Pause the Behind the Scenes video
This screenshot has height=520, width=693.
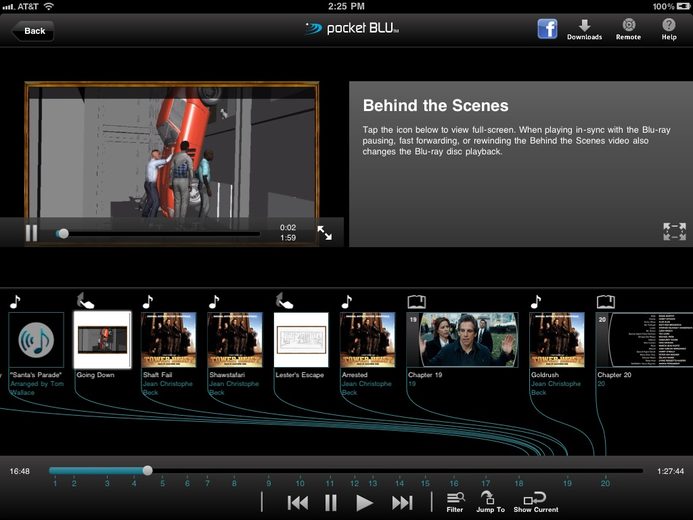(x=31, y=232)
